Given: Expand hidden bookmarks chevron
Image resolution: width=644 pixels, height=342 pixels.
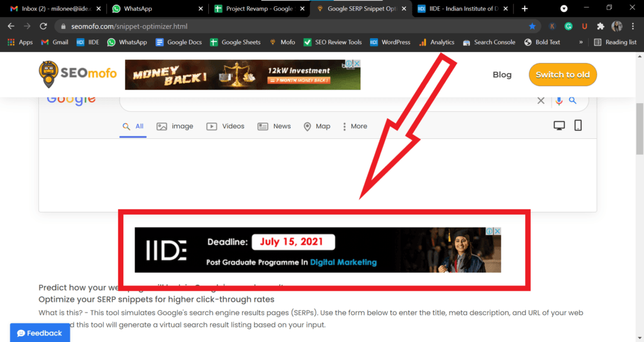Looking at the screenshot, I should (580, 42).
